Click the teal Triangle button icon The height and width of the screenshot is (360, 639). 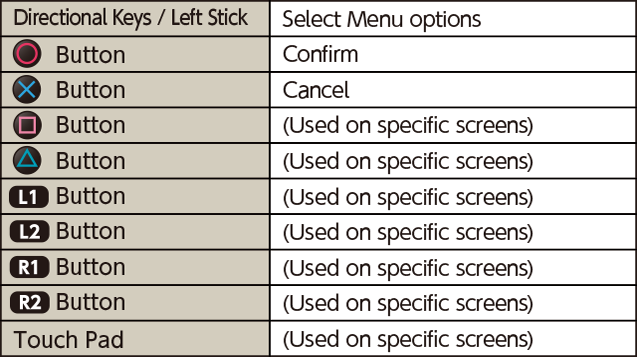[x=27, y=160]
